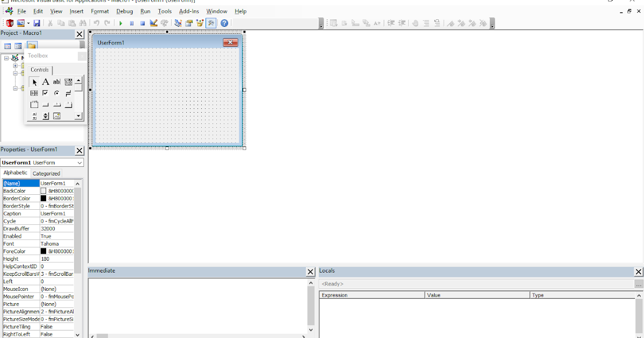Choose the Image control from the Toolbox
Viewport: 644px width, 338px height.
coord(56,116)
